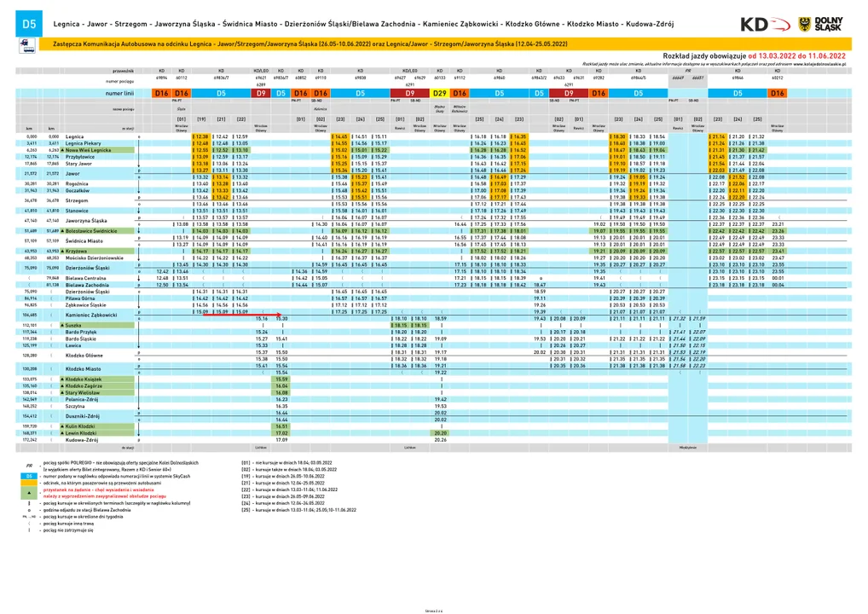Click the Stary Jawor station name
The height and width of the screenshot is (614, 868).
[x=78, y=164]
